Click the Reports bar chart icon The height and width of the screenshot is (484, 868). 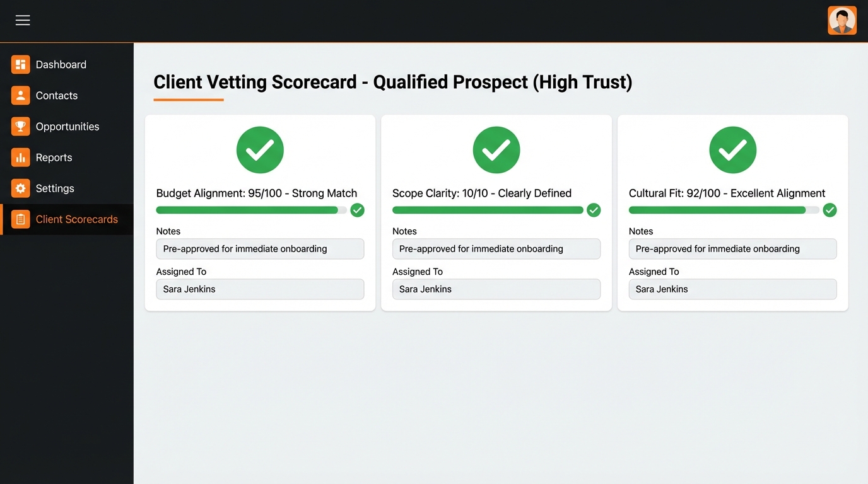(x=20, y=158)
